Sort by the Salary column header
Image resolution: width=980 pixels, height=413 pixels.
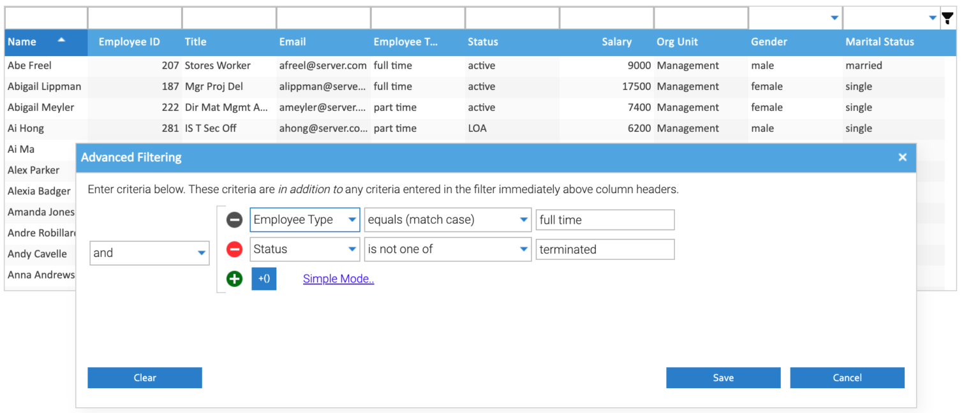616,42
